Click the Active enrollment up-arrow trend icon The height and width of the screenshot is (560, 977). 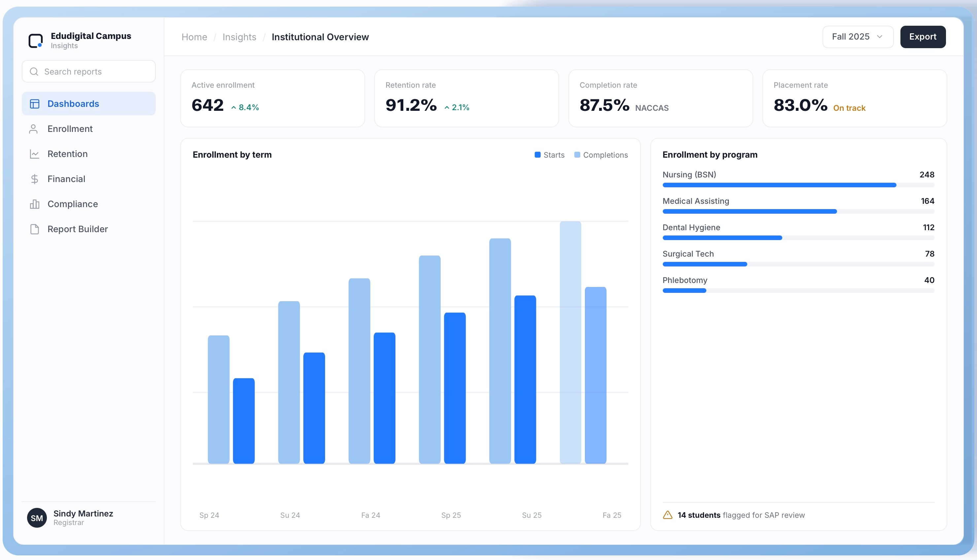234,108
